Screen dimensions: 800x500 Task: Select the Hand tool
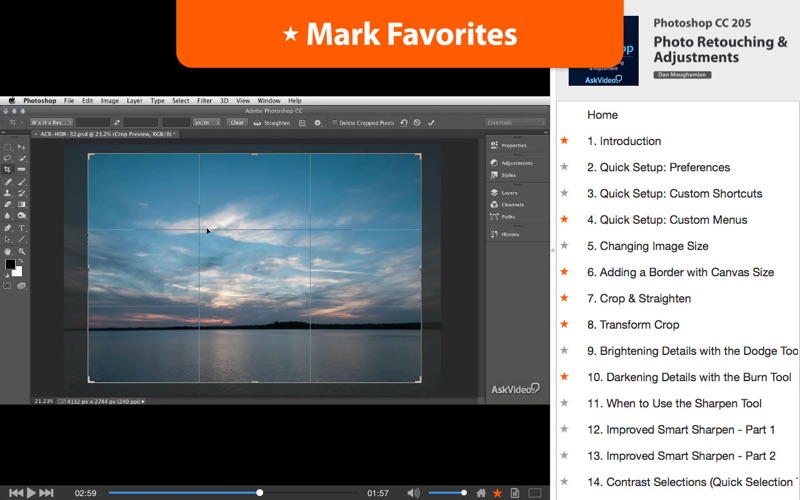pos(8,252)
